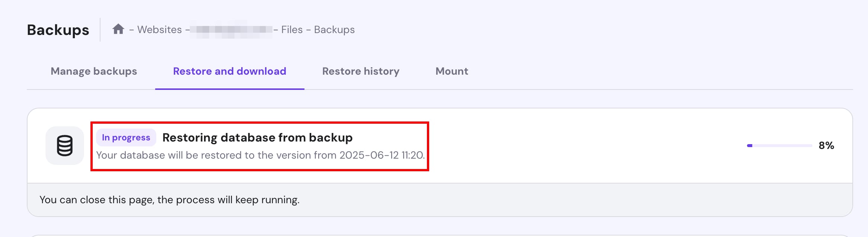868x237 pixels.
Task: Navigate to Files in the breadcrumb
Action: [x=292, y=30]
